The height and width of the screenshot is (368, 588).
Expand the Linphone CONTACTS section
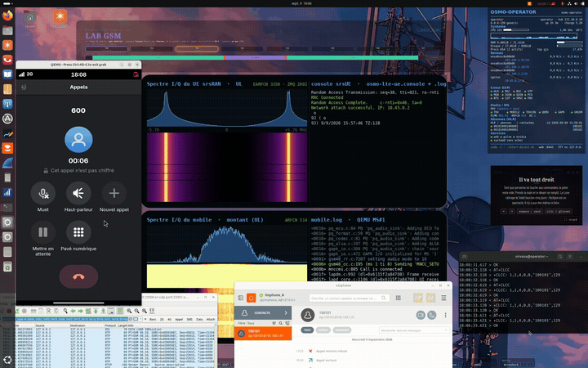[263, 312]
